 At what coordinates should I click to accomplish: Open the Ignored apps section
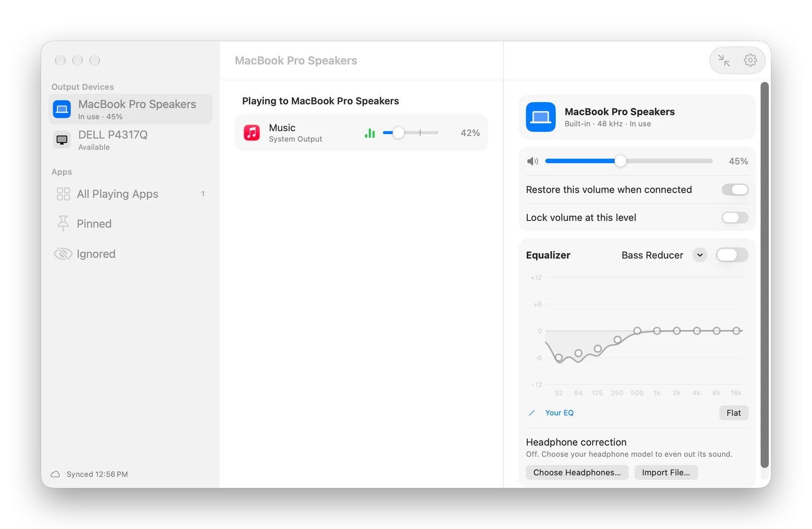130,253
